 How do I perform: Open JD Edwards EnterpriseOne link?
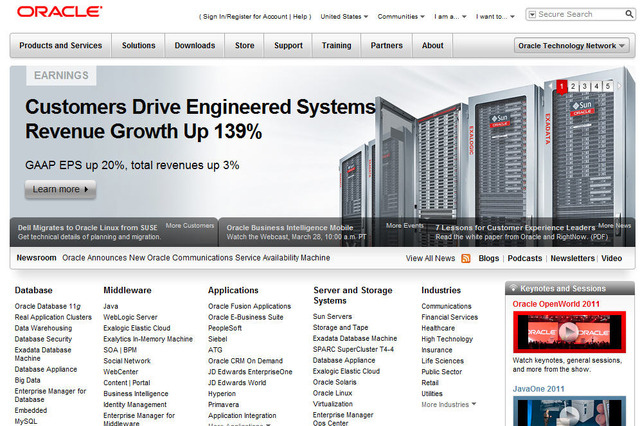coord(250,372)
